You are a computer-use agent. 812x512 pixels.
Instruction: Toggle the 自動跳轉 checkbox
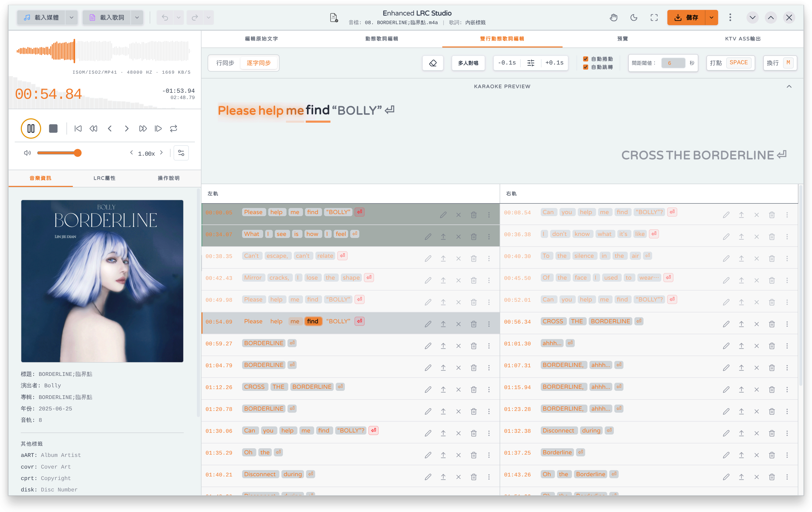(586, 67)
